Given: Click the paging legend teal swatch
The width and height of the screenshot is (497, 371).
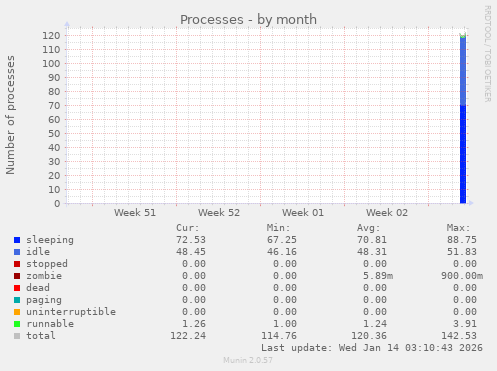Looking at the screenshot, I should click(x=17, y=300).
